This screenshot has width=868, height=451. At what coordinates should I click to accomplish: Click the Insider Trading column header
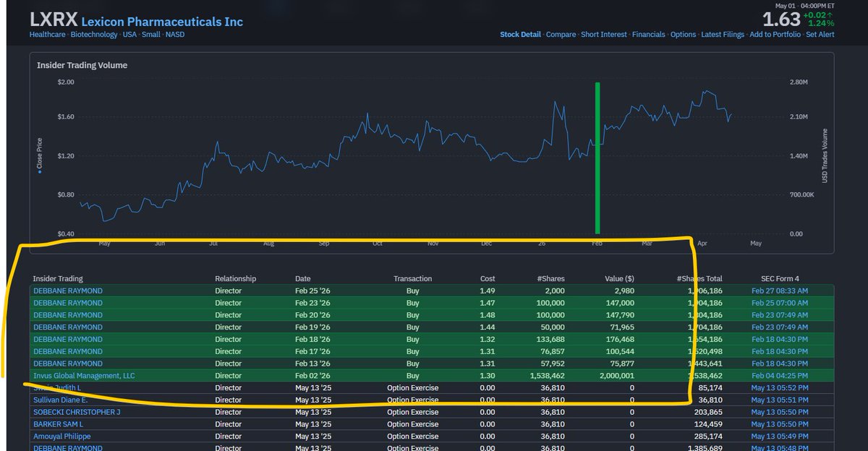point(58,278)
